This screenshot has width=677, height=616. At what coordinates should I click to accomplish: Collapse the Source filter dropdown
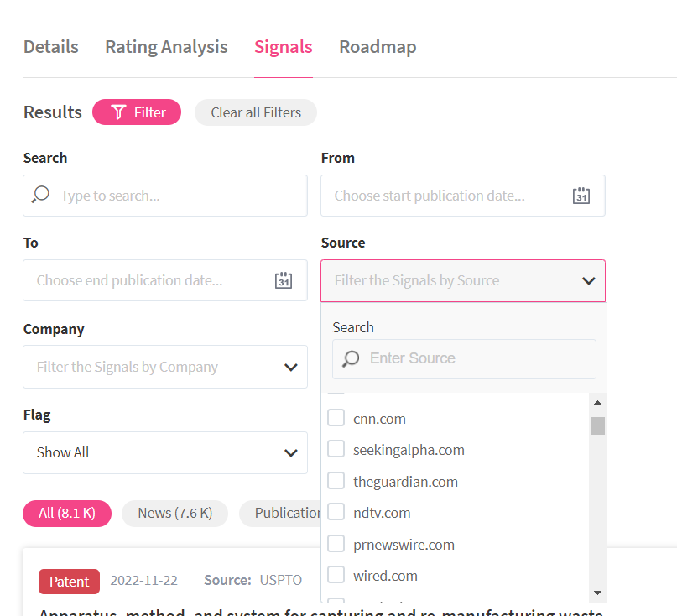point(588,281)
